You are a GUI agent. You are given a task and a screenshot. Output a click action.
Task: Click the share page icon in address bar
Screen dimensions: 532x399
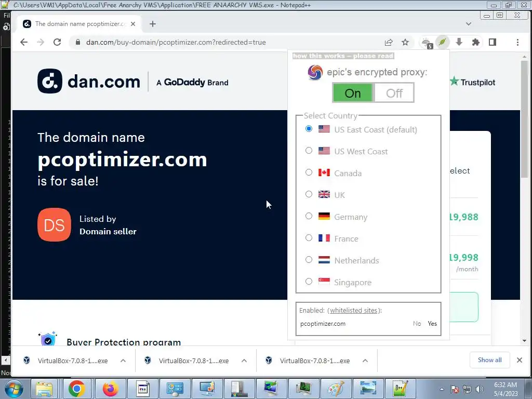pyautogui.click(x=389, y=42)
